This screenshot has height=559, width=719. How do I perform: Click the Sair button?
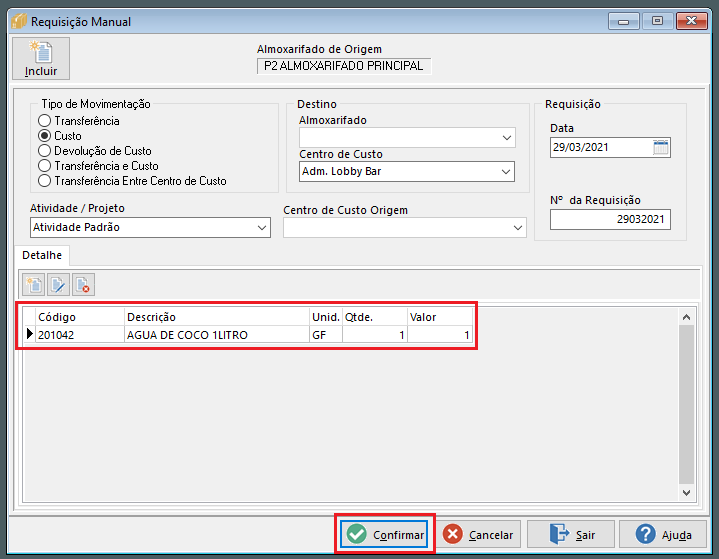[571, 534]
